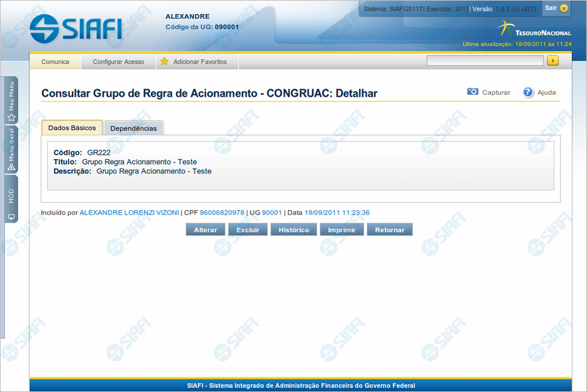The height and width of the screenshot is (392, 587).
Task: Switch to the Dependências tab
Action: click(133, 128)
